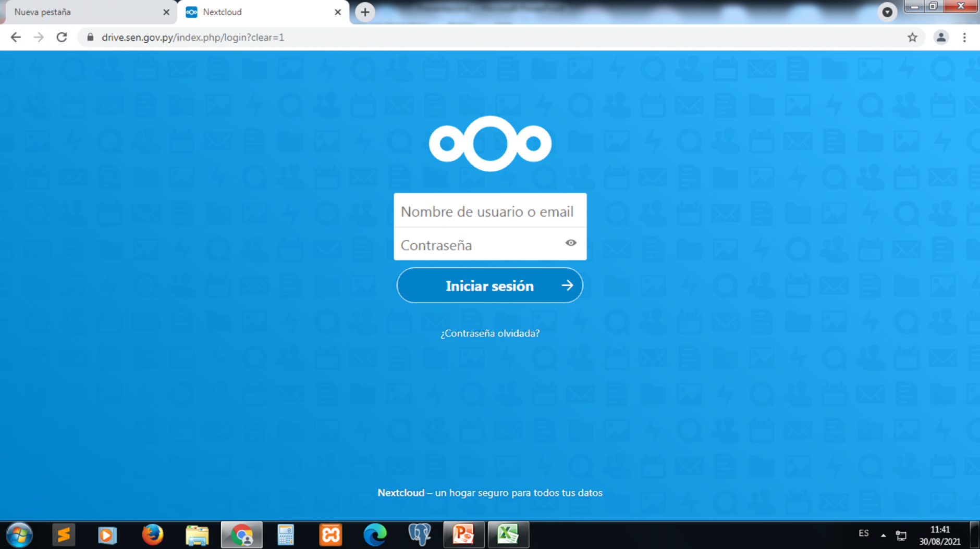Follow the Nextcloud footer link
Viewport: 980px width, 549px height.
pos(401,493)
